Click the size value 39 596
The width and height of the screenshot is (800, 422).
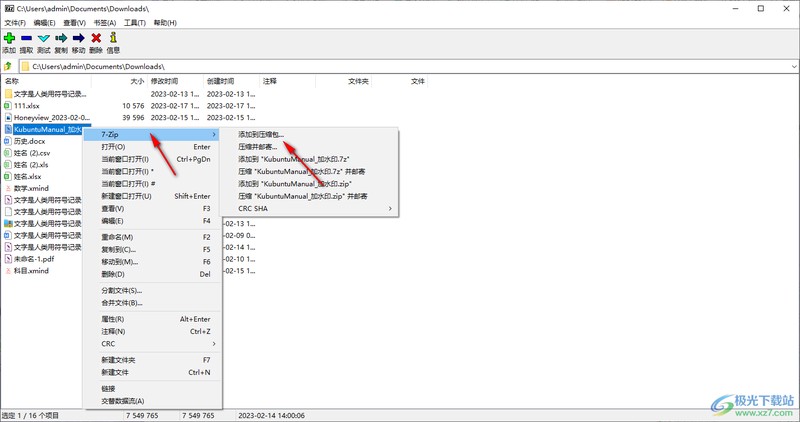click(x=133, y=117)
